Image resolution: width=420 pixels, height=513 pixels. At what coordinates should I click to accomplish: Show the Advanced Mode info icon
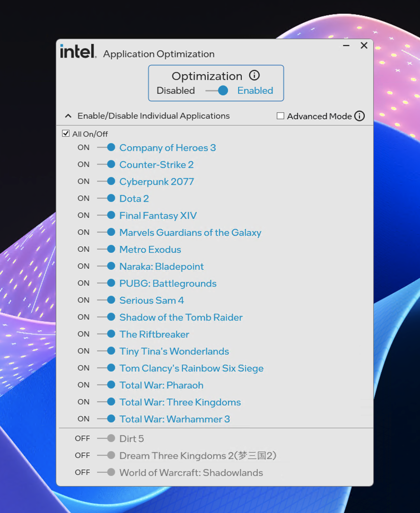[360, 116]
